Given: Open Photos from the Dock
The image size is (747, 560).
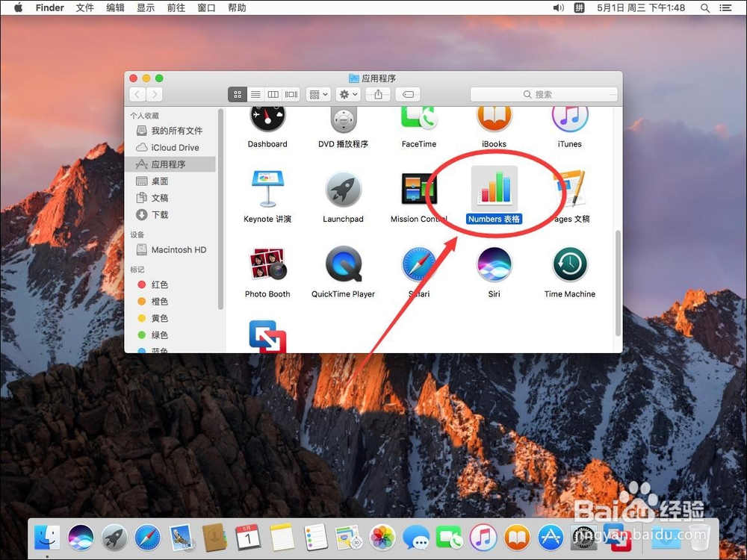Looking at the screenshot, I should 382,538.
